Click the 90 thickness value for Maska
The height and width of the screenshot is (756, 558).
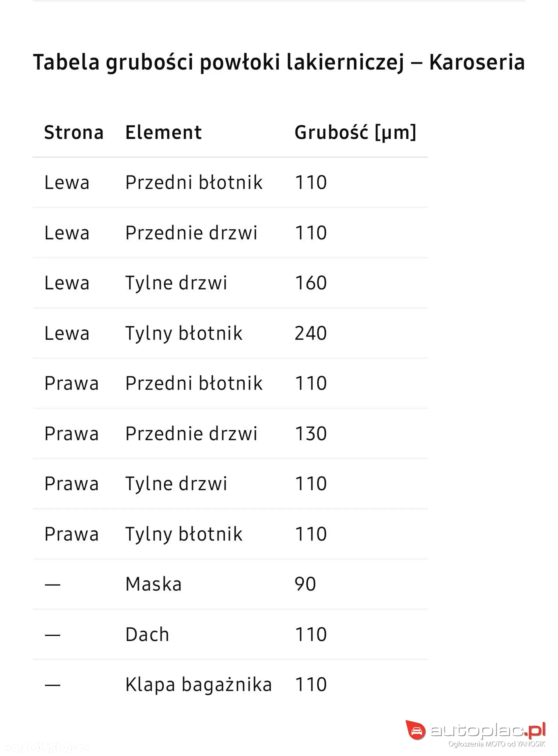click(x=305, y=584)
